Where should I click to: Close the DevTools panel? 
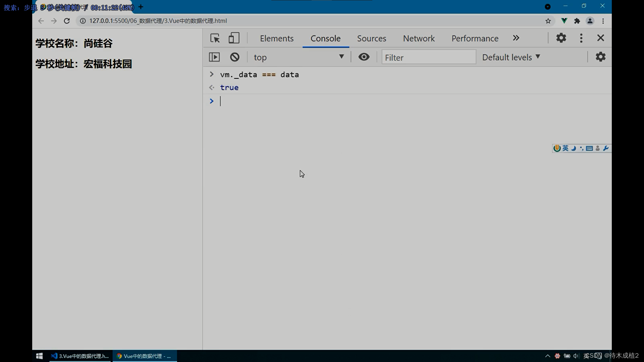coord(600,38)
